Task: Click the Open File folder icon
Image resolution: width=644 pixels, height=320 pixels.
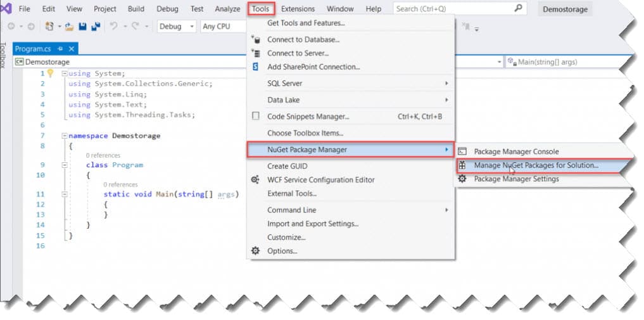Action: pyautogui.click(x=69, y=26)
